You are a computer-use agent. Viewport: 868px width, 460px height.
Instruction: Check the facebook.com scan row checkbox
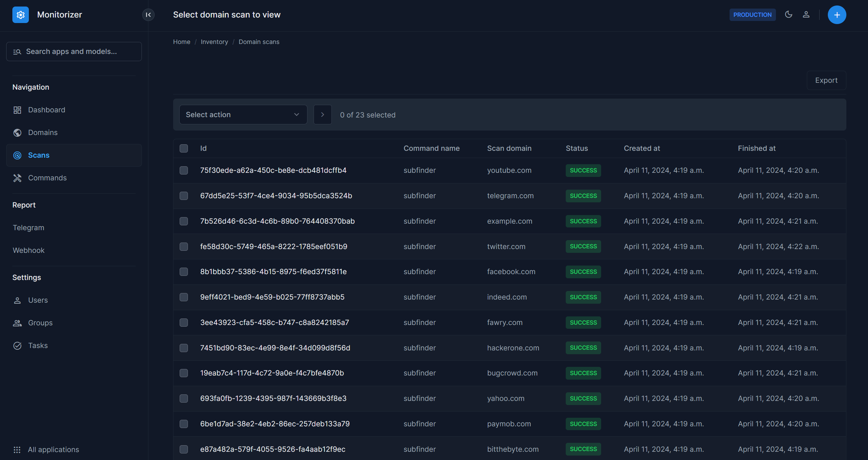pyautogui.click(x=184, y=272)
